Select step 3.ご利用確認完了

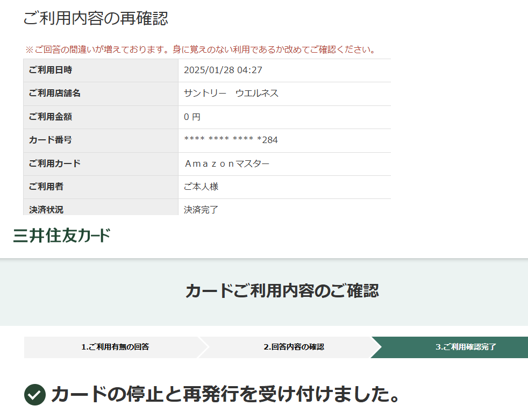[x=466, y=347]
